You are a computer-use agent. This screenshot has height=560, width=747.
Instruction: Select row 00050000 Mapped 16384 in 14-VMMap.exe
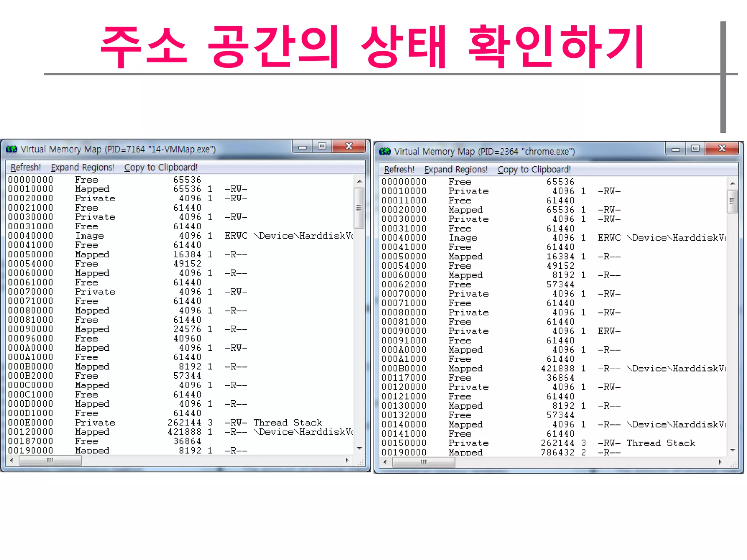click(181, 254)
